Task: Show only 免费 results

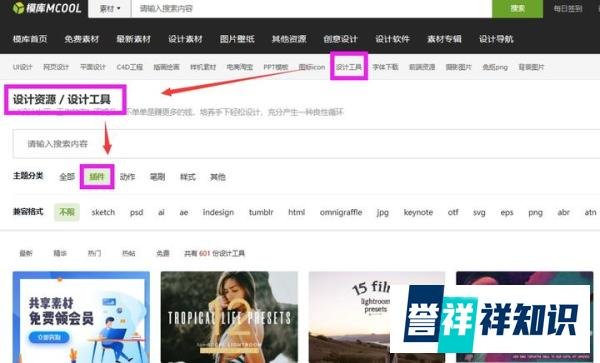Action: click(x=163, y=253)
